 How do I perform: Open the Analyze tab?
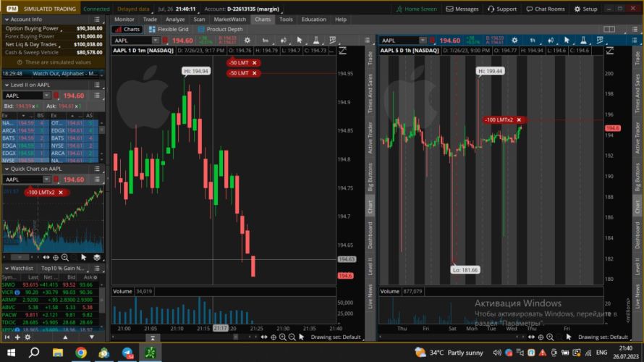pos(174,20)
